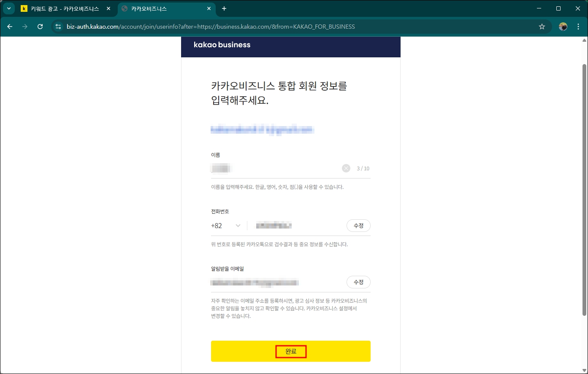Image resolution: width=588 pixels, height=374 pixels.
Task: Open the browser tab search chevron
Action: click(8, 8)
